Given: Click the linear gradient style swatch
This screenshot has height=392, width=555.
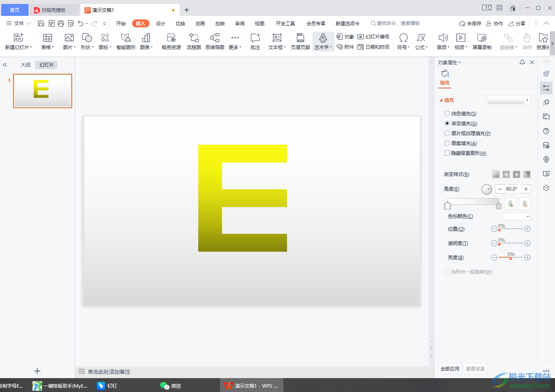Looking at the screenshot, I should point(496,174).
